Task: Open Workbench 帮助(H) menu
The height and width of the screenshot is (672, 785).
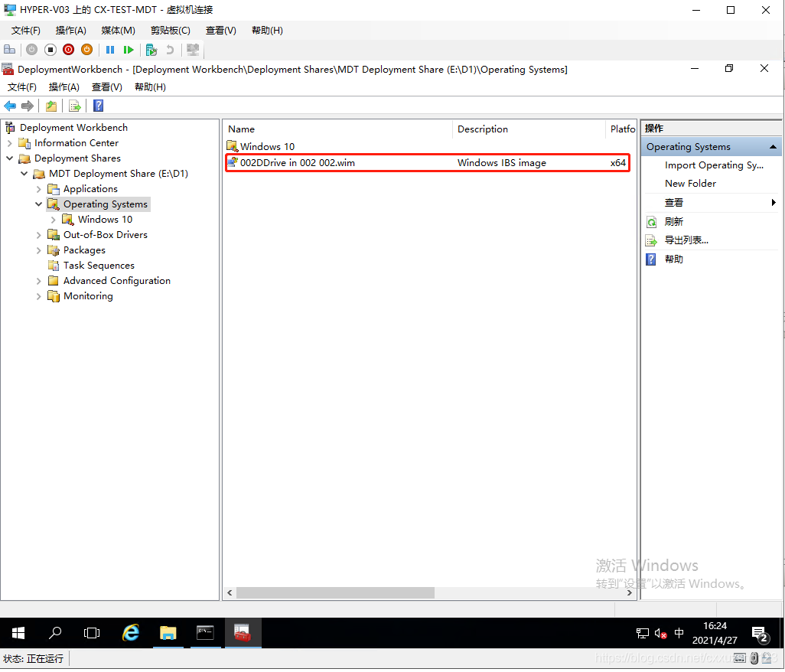Action: point(150,87)
